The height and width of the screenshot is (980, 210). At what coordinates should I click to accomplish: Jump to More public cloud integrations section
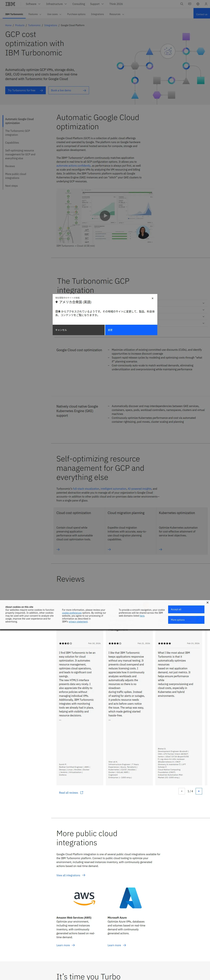point(16,176)
